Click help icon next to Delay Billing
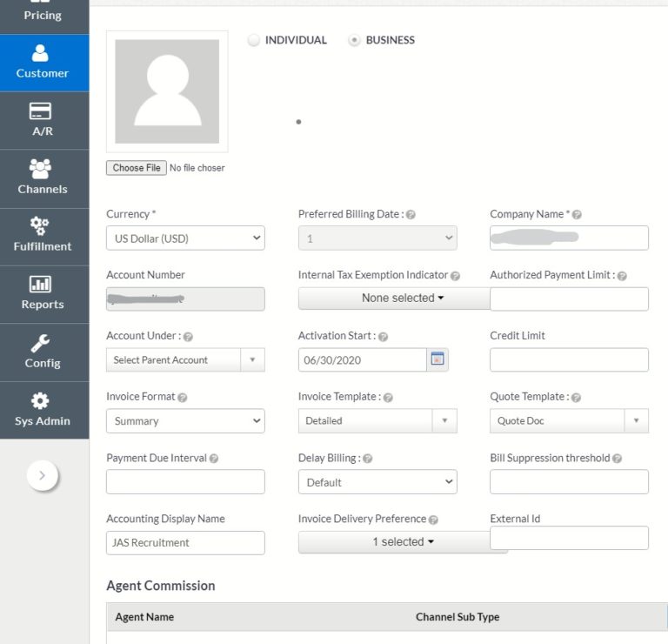The height and width of the screenshot is (644, 668). 368,459
